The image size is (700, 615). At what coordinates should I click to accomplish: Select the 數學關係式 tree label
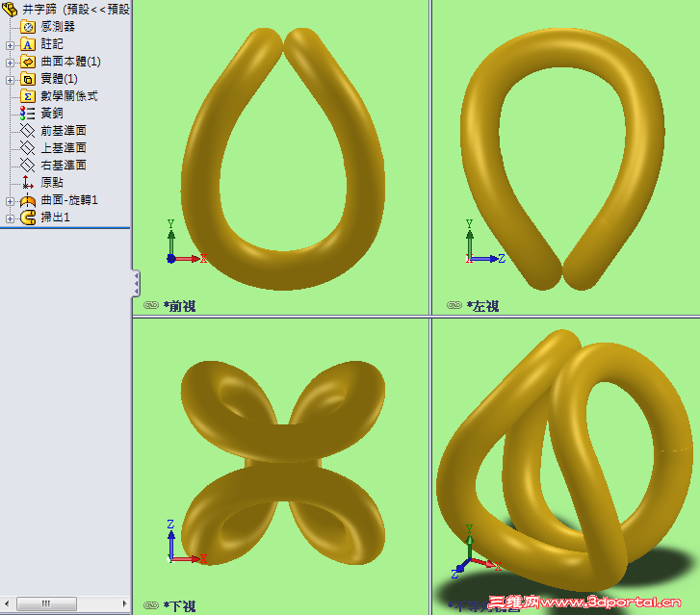coord(68,96)
